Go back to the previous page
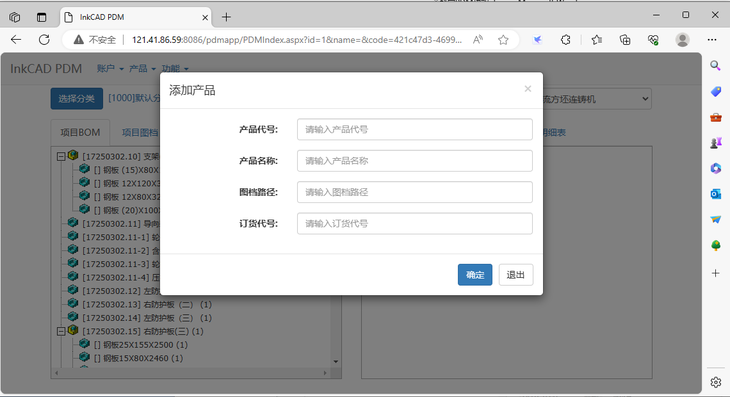The height and width of the screenshot is (397, 730). 16,40
